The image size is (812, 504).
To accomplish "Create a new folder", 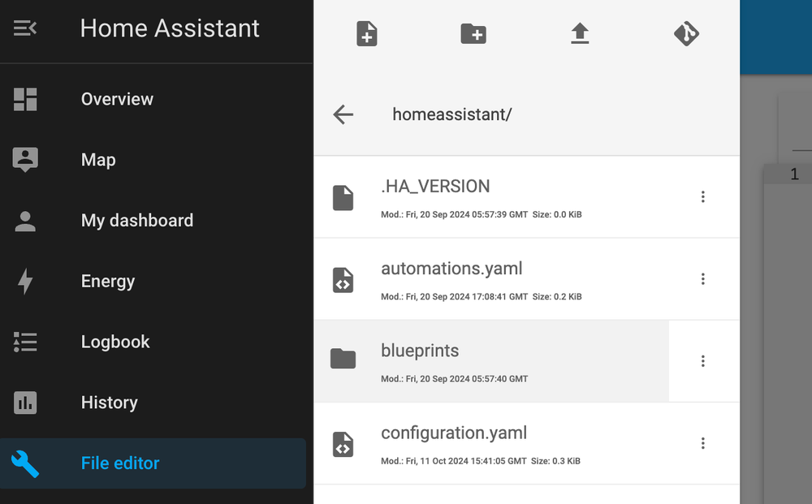I will [x=473, y=33].
